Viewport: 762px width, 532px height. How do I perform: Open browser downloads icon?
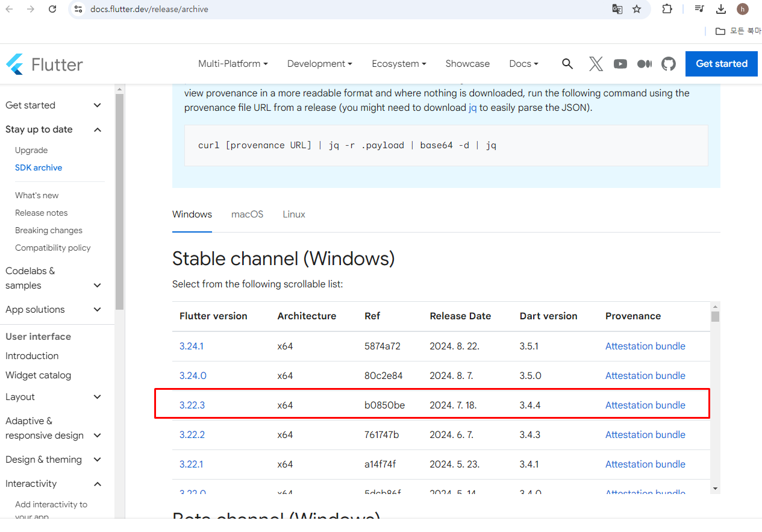click(x=721, y=9)
